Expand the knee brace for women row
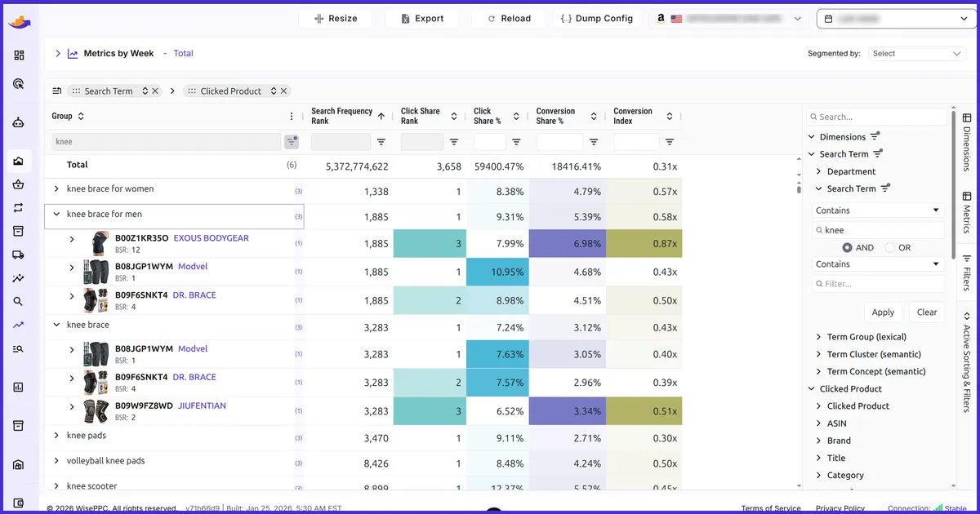The width and height of the screenshot is (980, 514). click(56, 189)
